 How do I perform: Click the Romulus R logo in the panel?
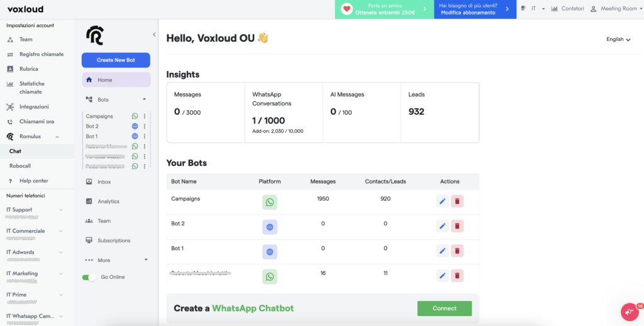[94, 35]
